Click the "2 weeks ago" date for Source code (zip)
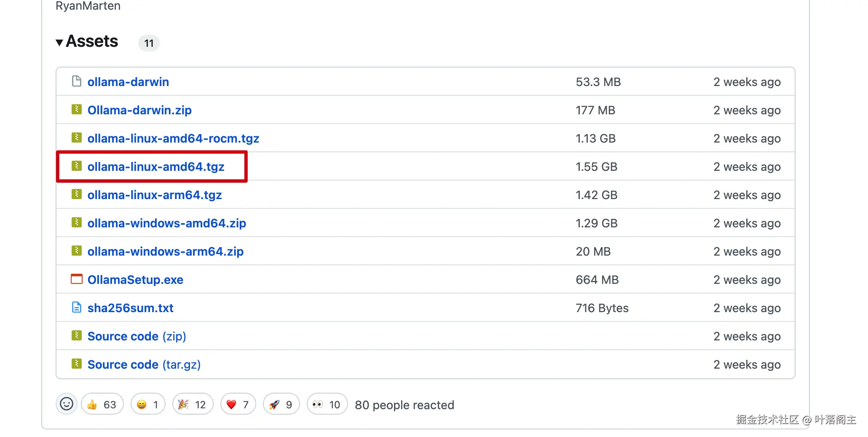The width and height of the screenshot is (868, 437). [x=747, y=336]
